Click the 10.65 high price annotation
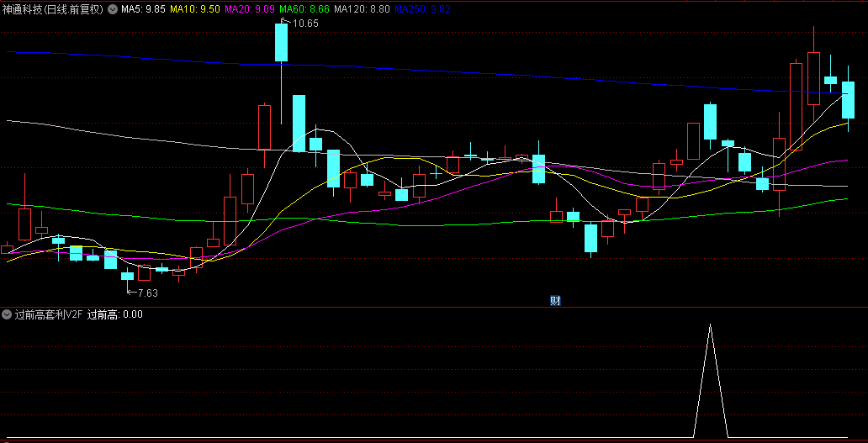Screen dimensions: 868x443 coord(305,24)
